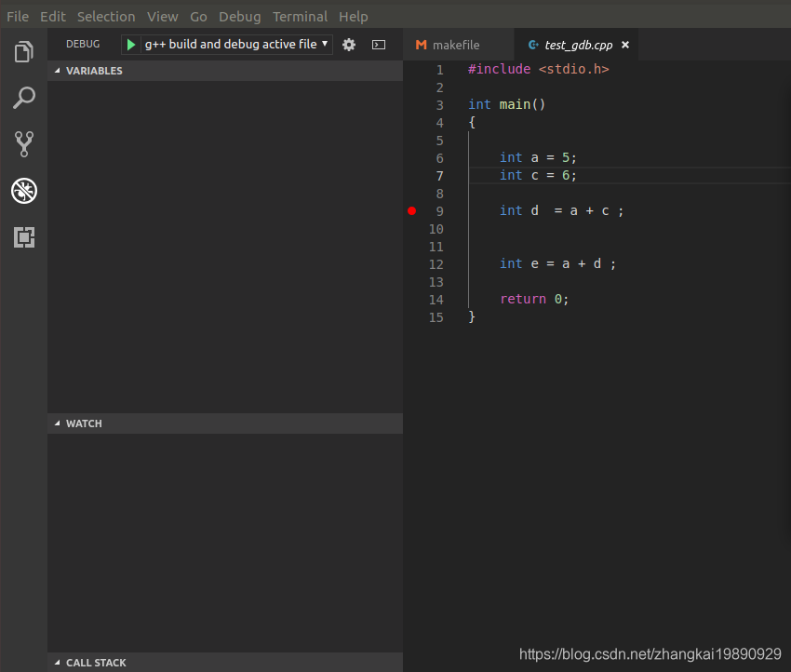Open the Debug view icon
791x672 pixels.
[x=23, y=191]
